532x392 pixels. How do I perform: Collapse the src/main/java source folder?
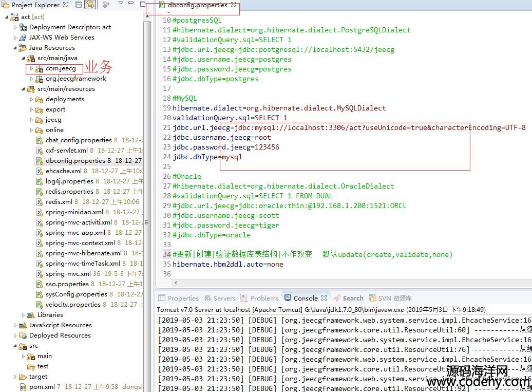[23, 58]
